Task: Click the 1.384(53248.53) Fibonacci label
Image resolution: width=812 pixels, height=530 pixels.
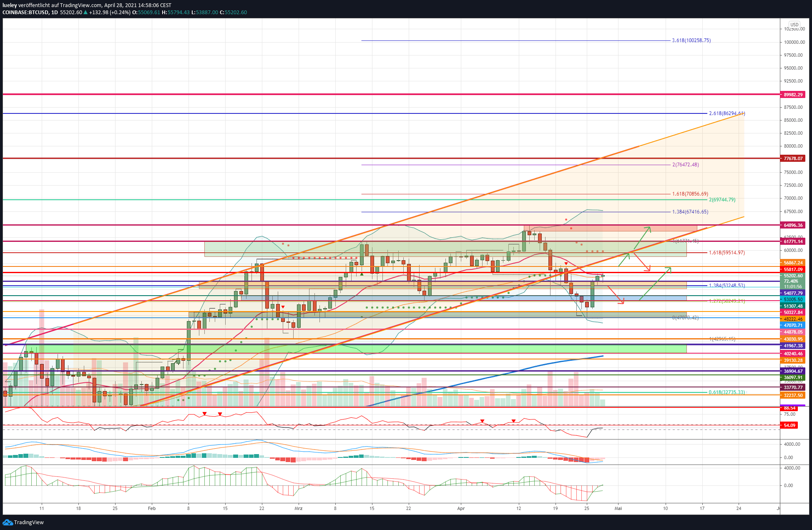Action: point(727,286)
